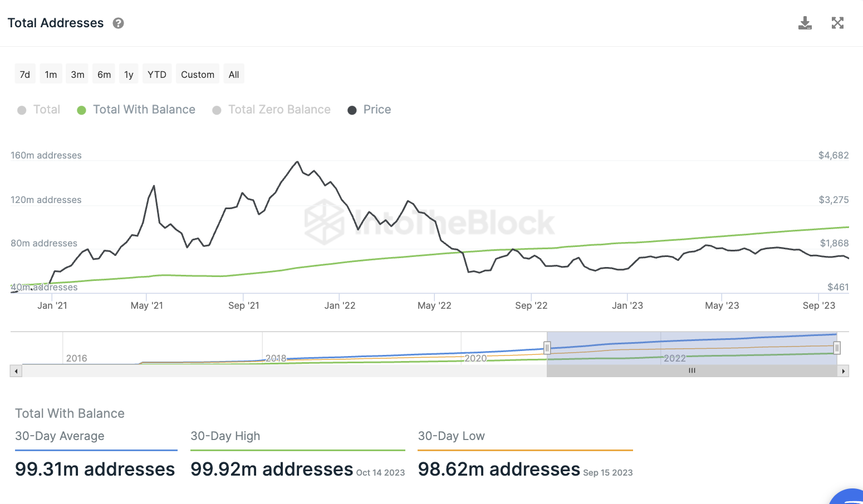Set the range to 1y
This screenshot has width=863, height=504.
(129, 74)
